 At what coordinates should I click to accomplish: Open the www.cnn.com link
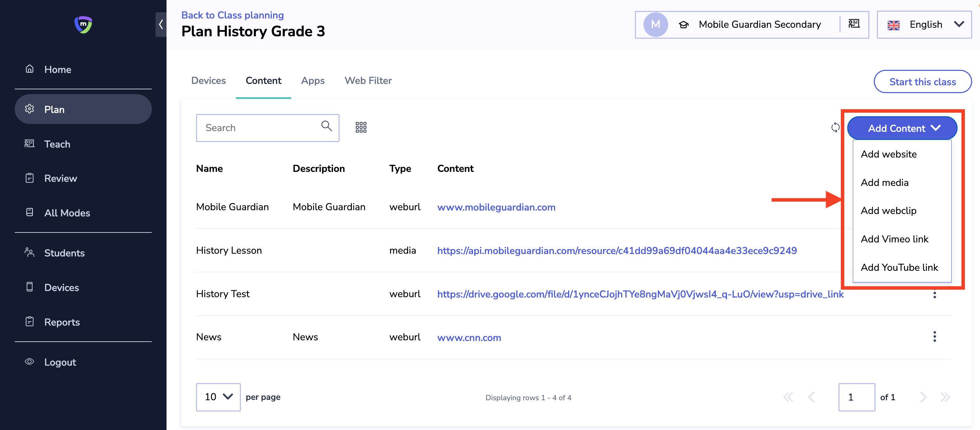[x=469, y=338]
